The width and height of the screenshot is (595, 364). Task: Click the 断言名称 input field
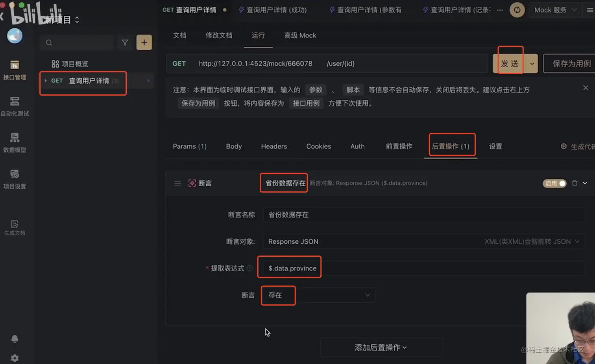coord(423,215)
